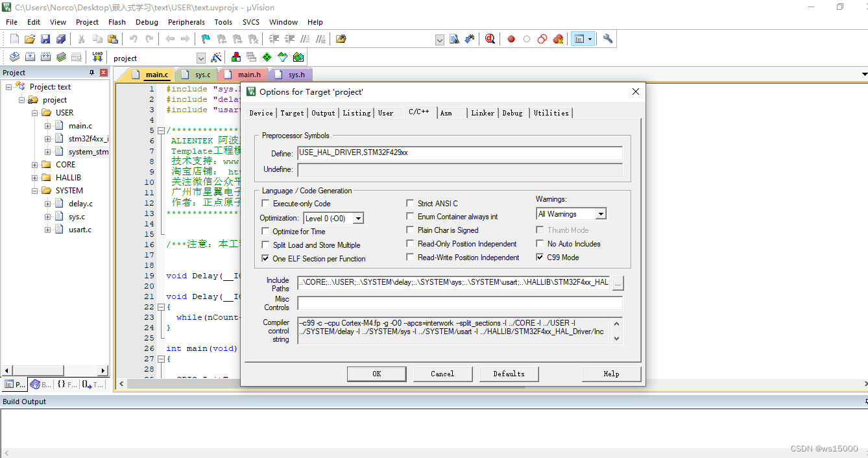The height and width of the screenshot is (458, 868).
Task: Click the Manage Project Items colored blocks icon
Action: click(x=235, y=57)
